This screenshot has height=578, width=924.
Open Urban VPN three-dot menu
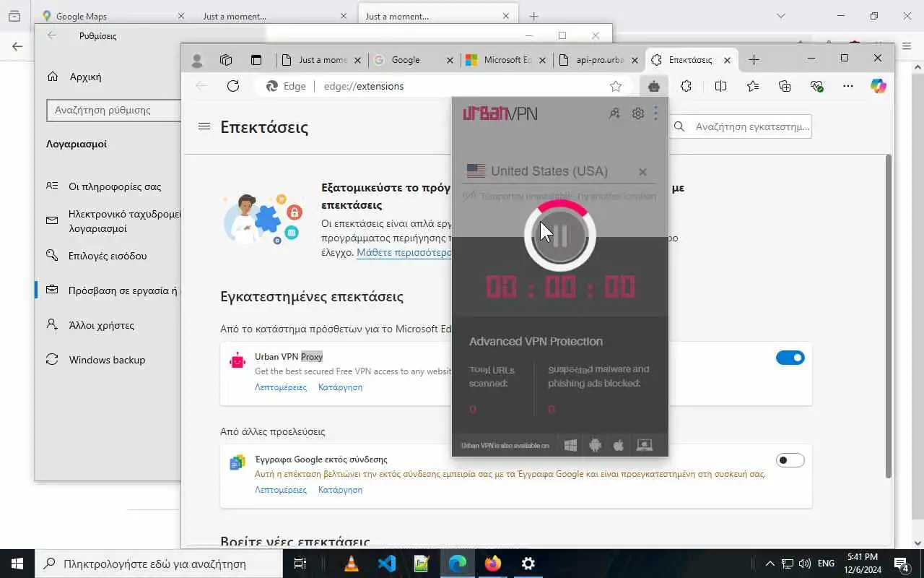[655, 113]
